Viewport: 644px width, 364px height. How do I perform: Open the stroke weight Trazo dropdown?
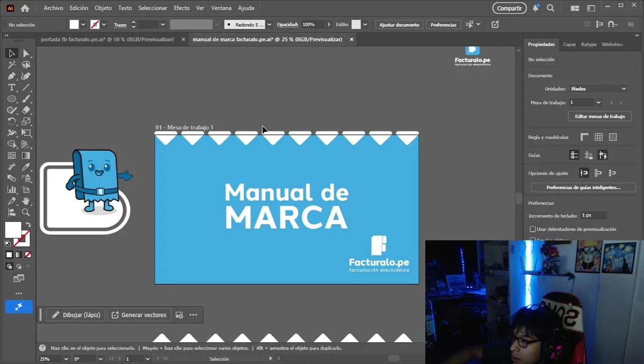[163, 24]
